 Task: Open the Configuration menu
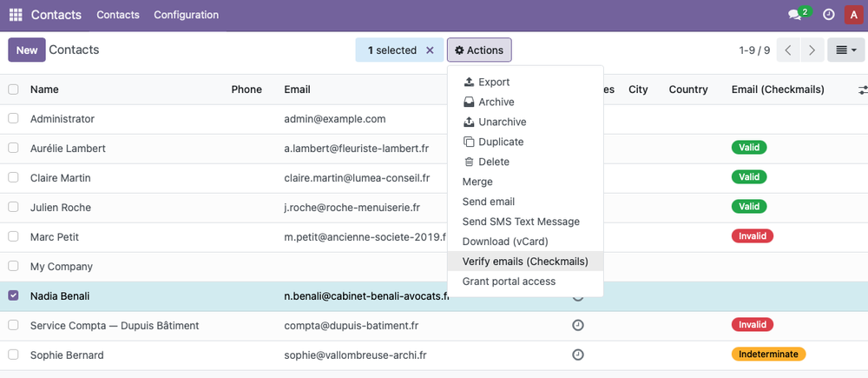pyautogui.click(x=186, y=15)
